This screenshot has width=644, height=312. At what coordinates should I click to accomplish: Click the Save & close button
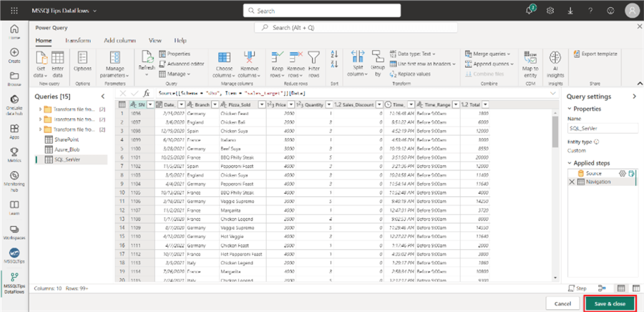[x=610, y=303]
